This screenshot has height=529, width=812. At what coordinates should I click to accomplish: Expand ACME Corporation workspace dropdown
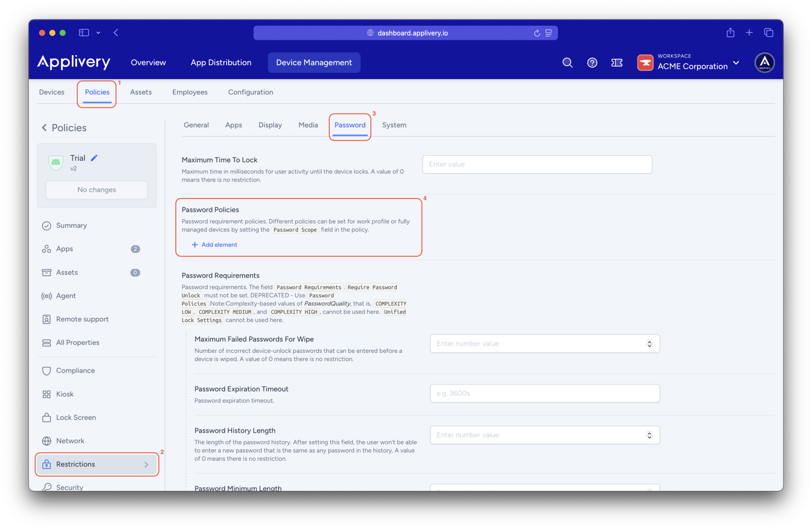coord(736,63)
